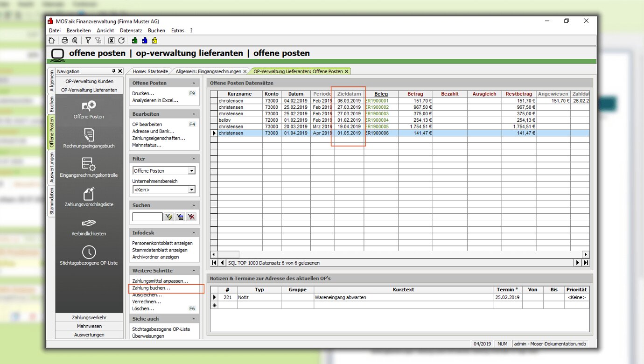Click Analysieren in Excel…

155,100
